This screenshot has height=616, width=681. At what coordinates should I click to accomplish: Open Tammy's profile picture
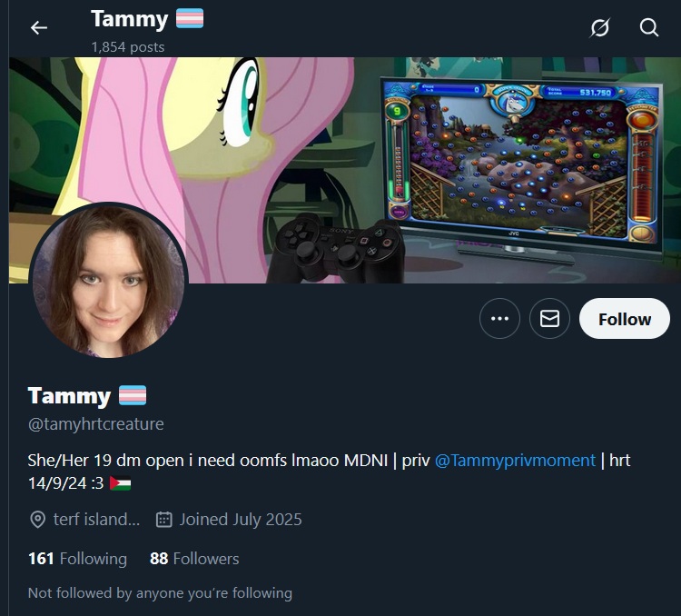tap(109, 281)
